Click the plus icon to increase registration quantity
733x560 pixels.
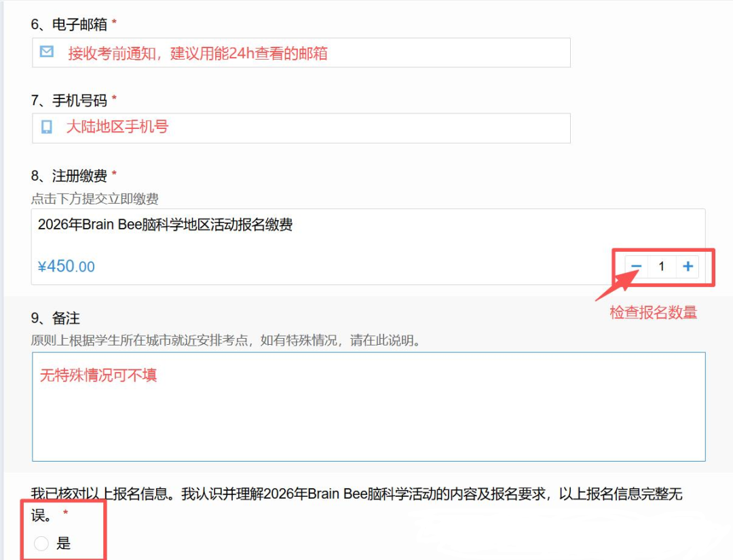tap(687, 267)
